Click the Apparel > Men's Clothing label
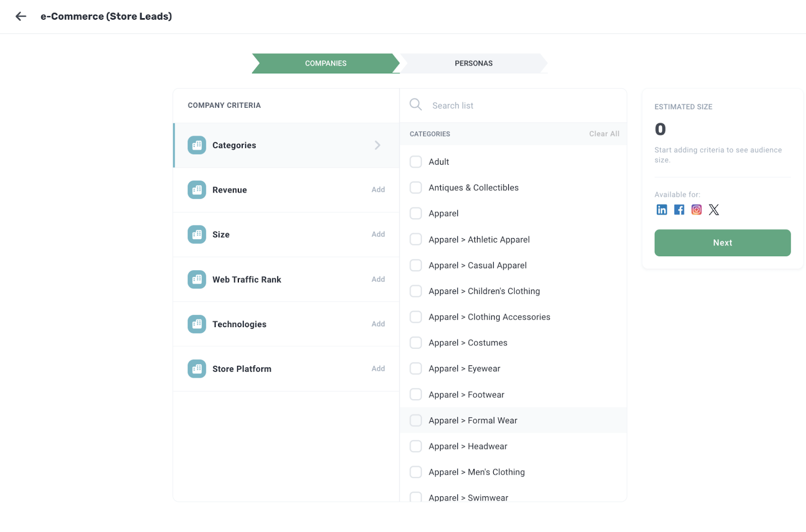 coord(477,472)
